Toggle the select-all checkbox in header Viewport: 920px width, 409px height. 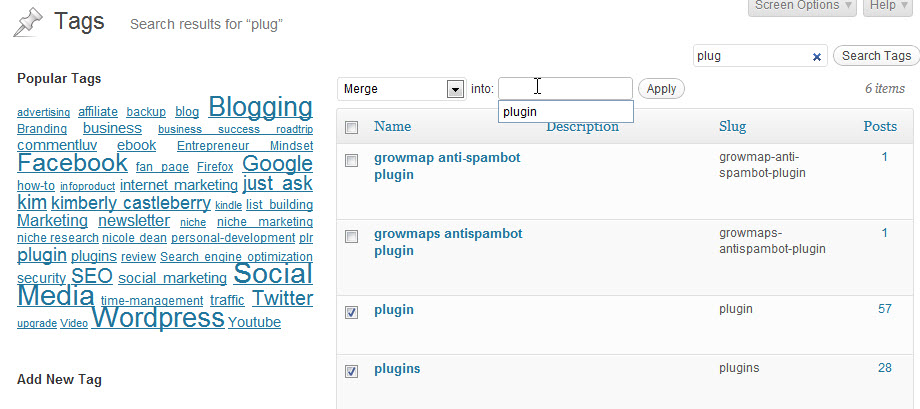coord(351,127)
